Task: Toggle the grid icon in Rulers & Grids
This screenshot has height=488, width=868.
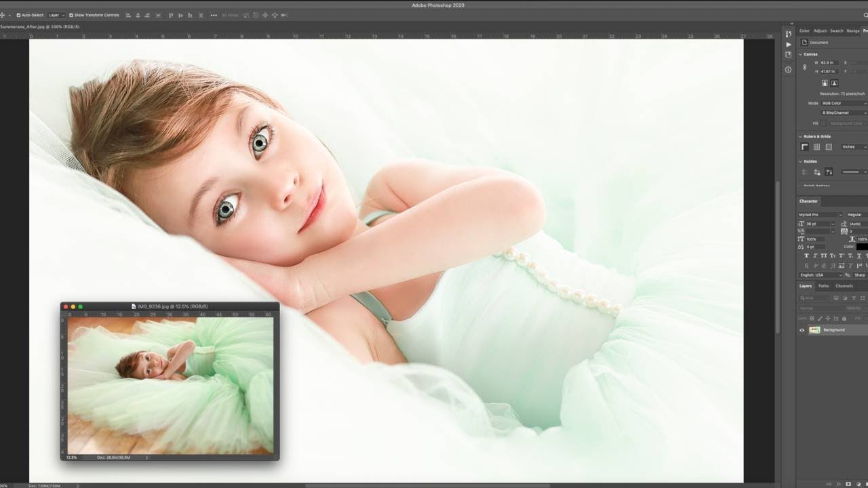Action: tap(816, 147)
